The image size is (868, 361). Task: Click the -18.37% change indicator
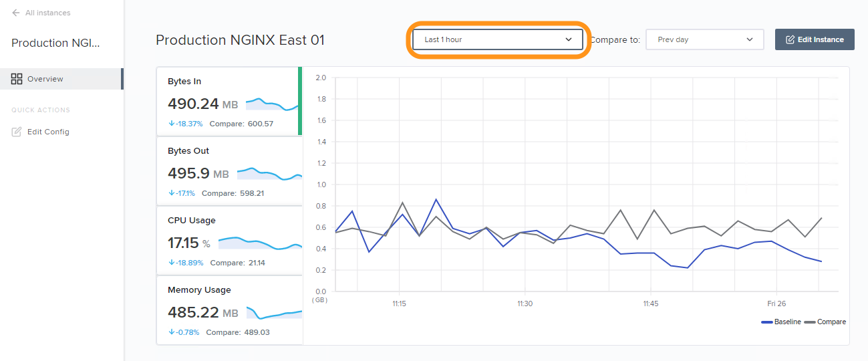click(x=185, y=124)
